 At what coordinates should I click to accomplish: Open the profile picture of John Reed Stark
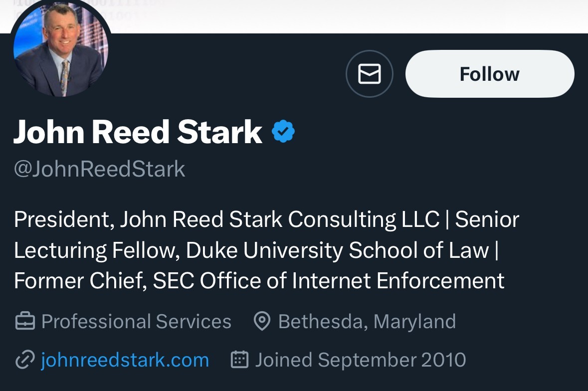click(x=61, y=50)
